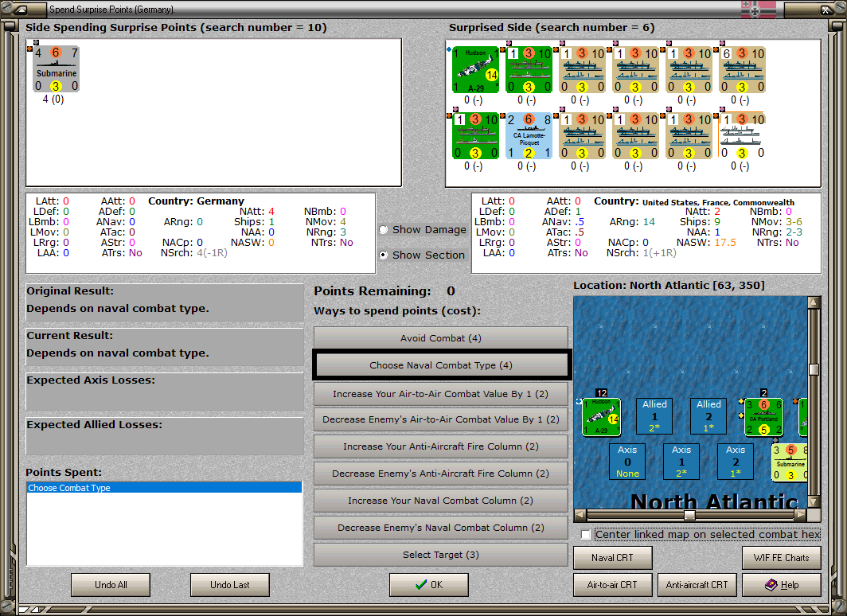The height and width of the screenshot is (616, 847).
Task: Select the white-background ship counter in Surprised Side
Action: [x=743, y=136]
